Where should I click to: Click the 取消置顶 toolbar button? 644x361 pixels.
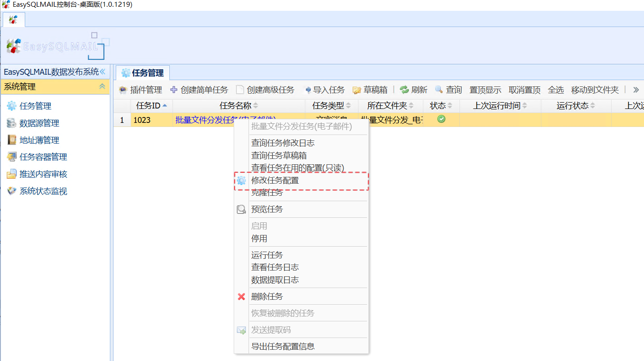point(524,90)
